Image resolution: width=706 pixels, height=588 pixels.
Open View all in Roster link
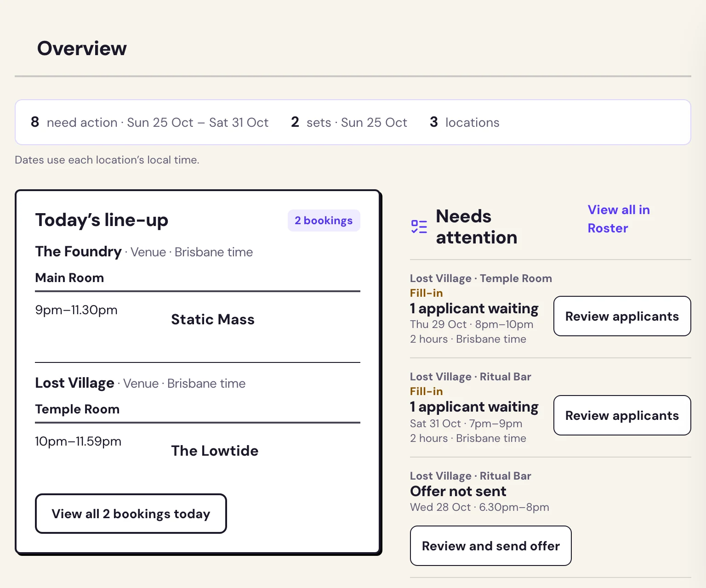pos(619,219)
